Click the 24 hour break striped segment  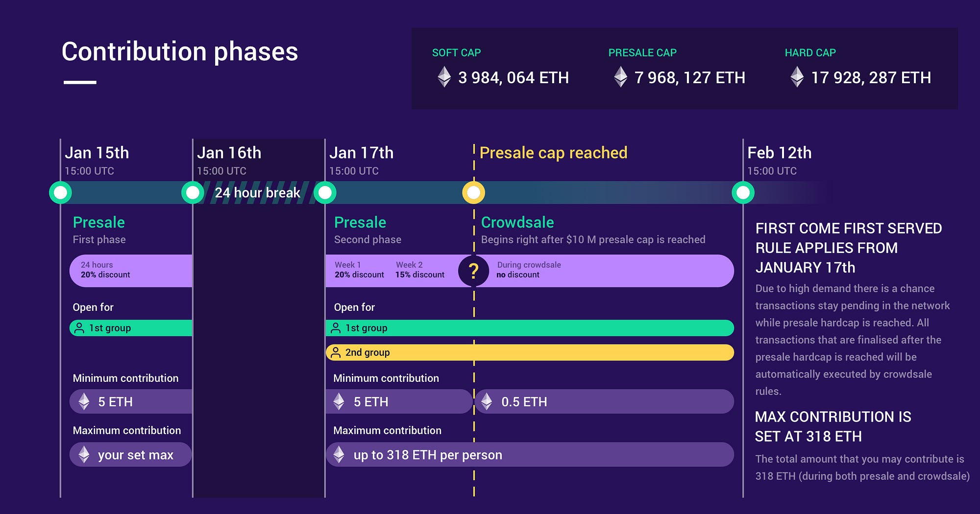point(258,192)
